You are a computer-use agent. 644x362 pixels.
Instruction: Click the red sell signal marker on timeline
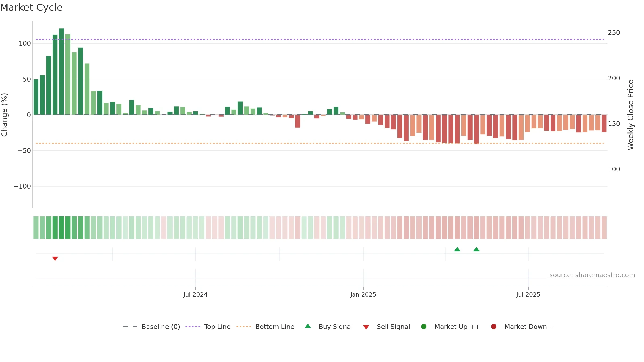(55, 258)
